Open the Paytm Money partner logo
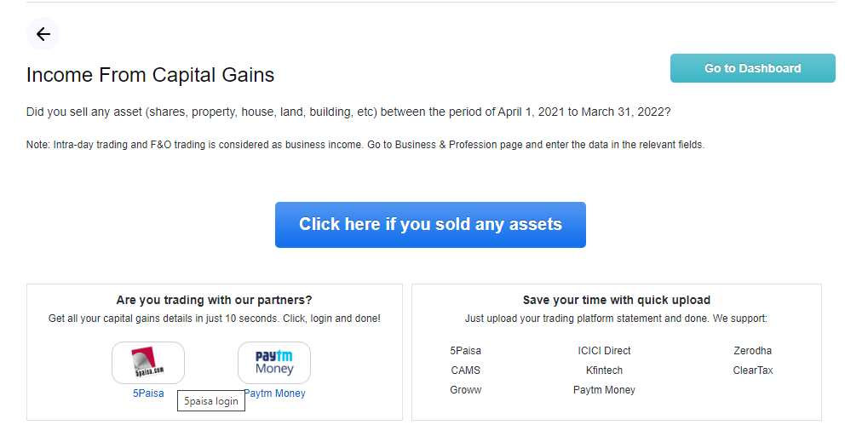Image resolution: width=868 pixels, height=425 pixels. [273, 363]
